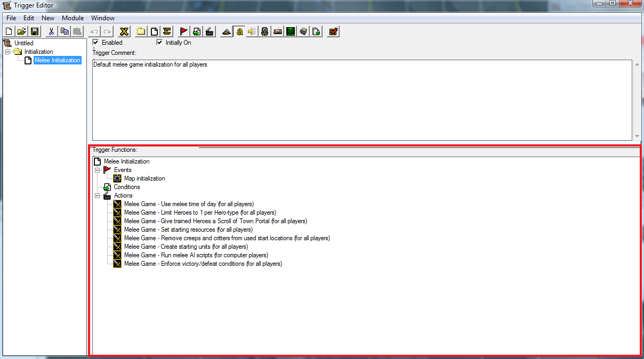Screen dimensions: 644x359
Task: Collapse the Actions node
Action: (98, 195)
